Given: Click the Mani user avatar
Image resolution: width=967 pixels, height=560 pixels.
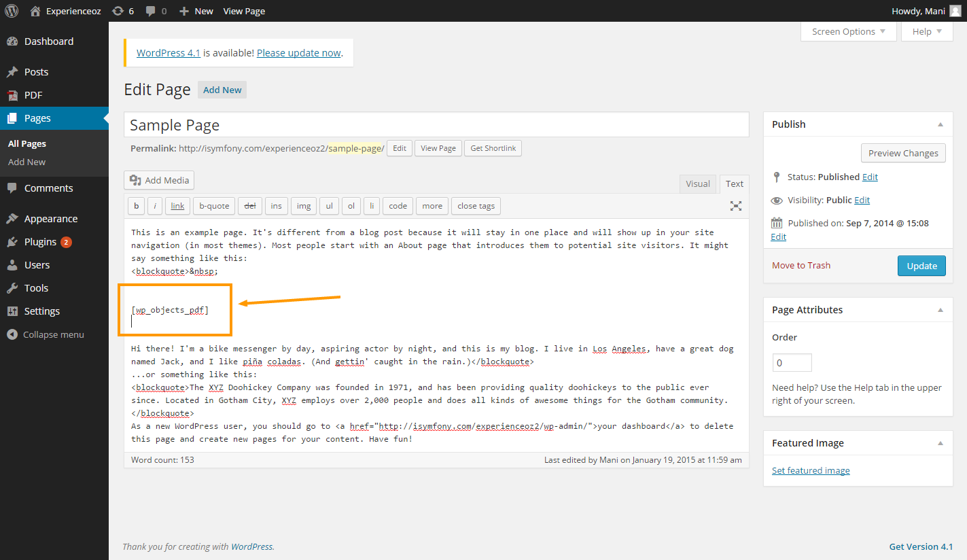Looking at the screenshot, I should point(955,11).
